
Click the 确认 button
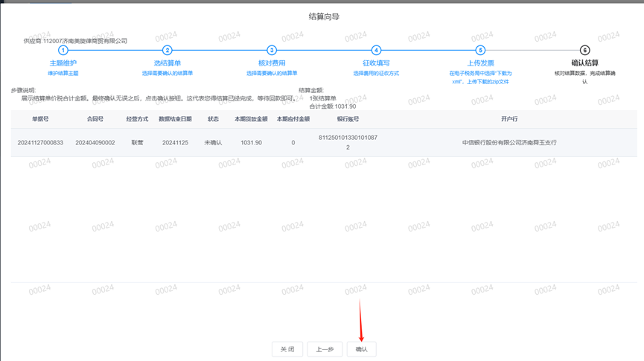click(x=361, y=349)
